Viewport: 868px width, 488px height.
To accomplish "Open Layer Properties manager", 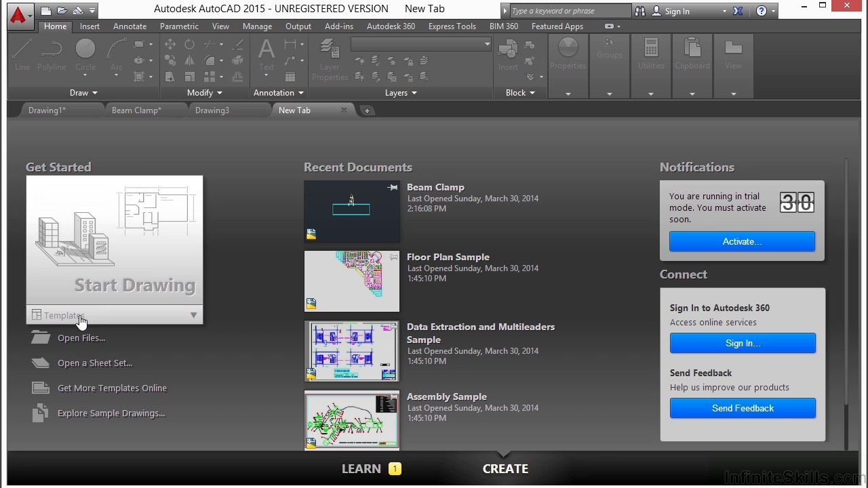I will [330, 60].
